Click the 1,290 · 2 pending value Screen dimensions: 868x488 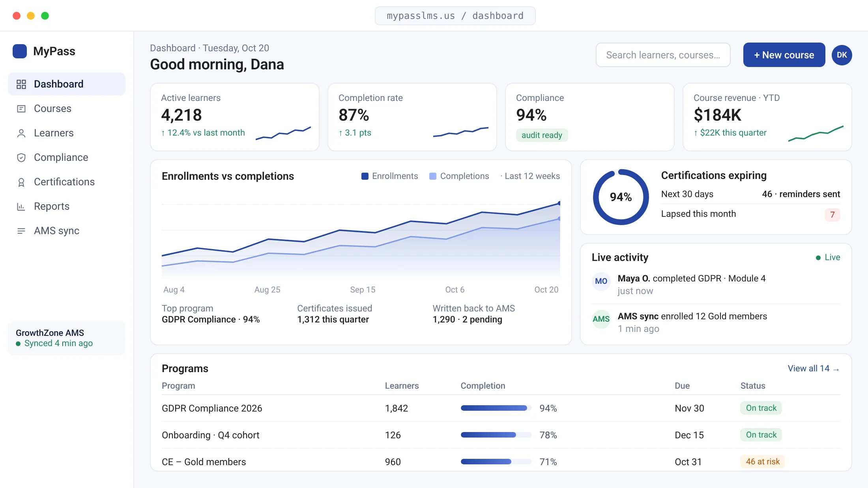[468, 320]
